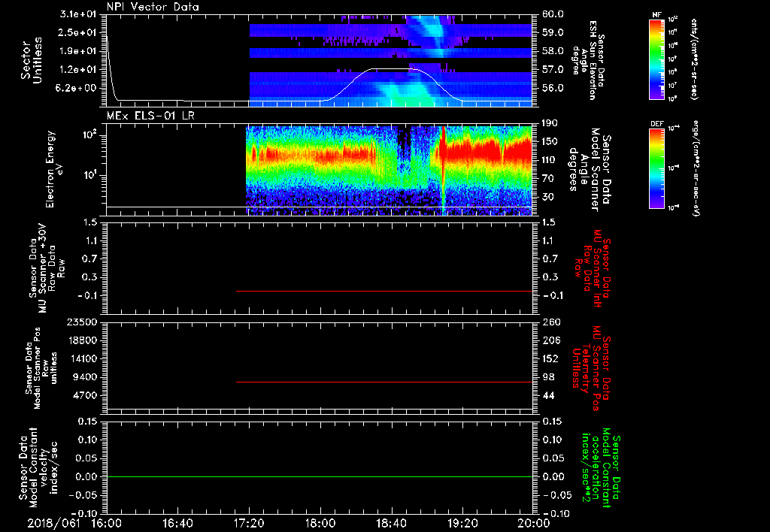
Task: Click the "ESH Sun Elevation Angle" right label
Action: coord(588,60)
